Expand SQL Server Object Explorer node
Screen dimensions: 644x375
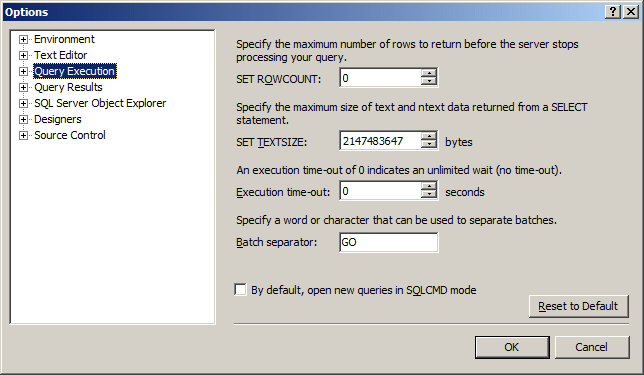pyautogui.click(x=23, y=104)
